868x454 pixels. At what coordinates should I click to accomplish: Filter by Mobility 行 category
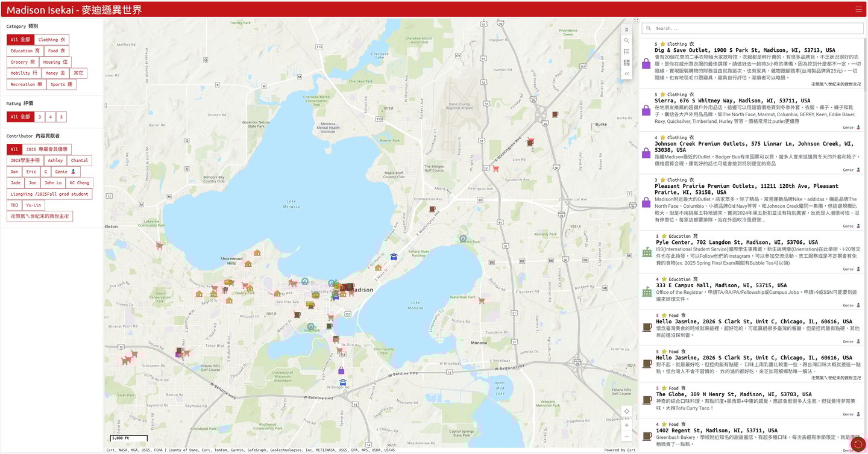click(x=24, y=73)
